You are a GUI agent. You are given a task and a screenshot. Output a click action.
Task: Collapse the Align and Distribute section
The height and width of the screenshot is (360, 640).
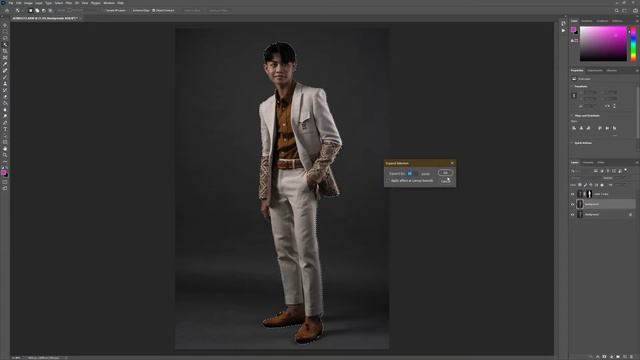pos(571,116)
